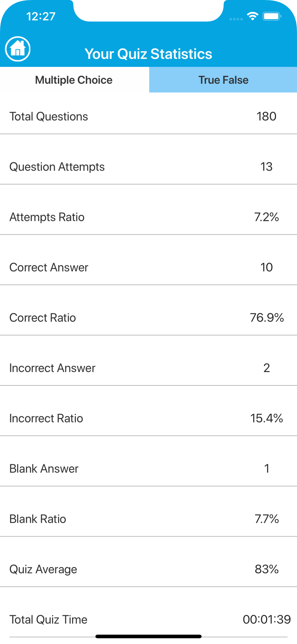This screenshot has width=297, height=644.
Task: Tap the 15.4% Incorrect Ratio value
Action: pyautogui.click(x=267, y=418)
